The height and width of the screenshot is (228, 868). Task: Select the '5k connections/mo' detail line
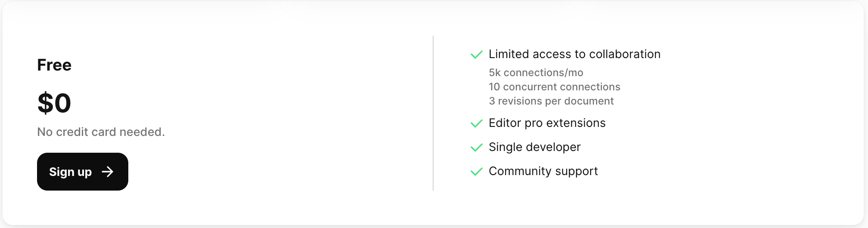tap(536, 73)
